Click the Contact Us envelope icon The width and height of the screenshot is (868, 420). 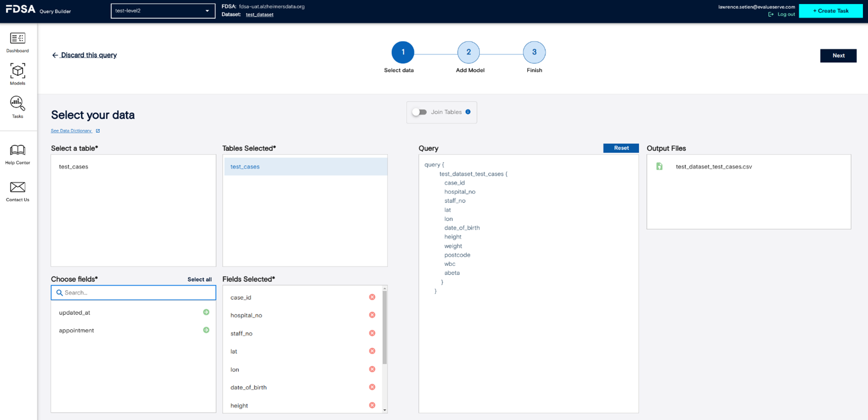[18, 187]
